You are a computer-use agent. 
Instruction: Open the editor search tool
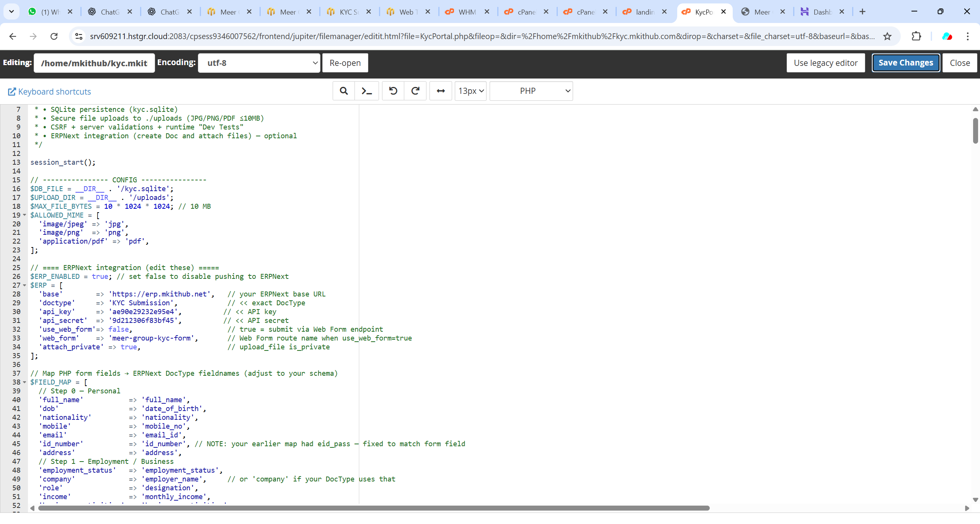[344, 91]
